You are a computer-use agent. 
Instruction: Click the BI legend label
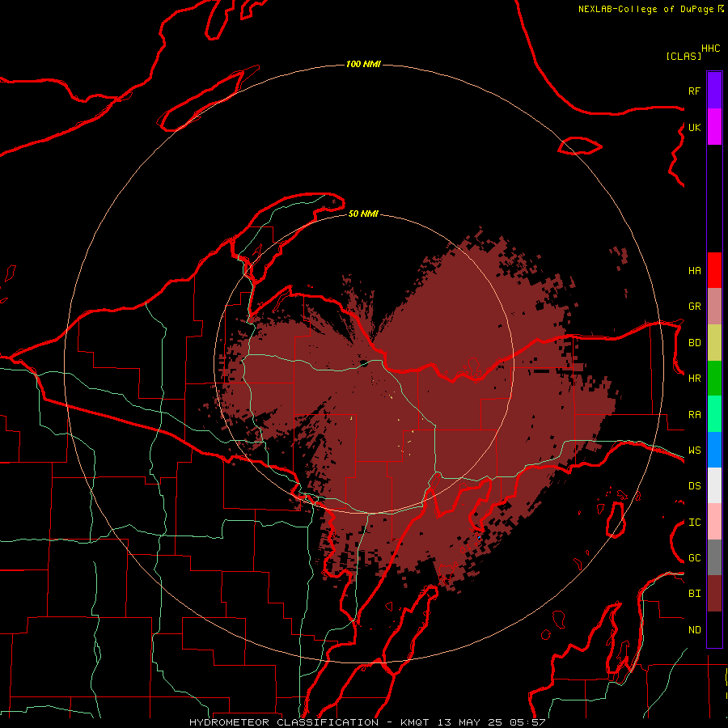694,594
